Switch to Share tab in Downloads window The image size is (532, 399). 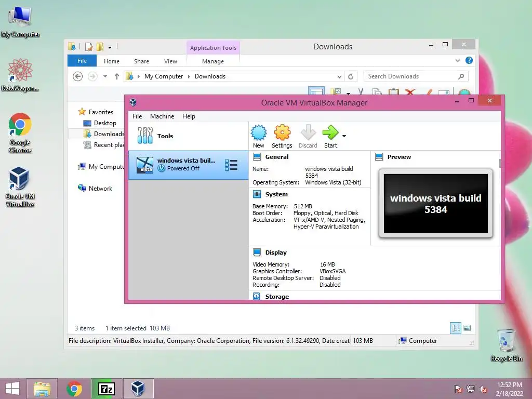click(x=141, y=61)
